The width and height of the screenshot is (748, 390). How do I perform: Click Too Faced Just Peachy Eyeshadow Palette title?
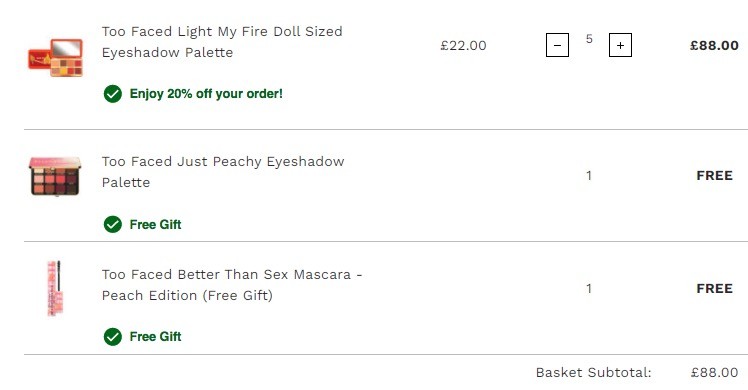[223, 172]
